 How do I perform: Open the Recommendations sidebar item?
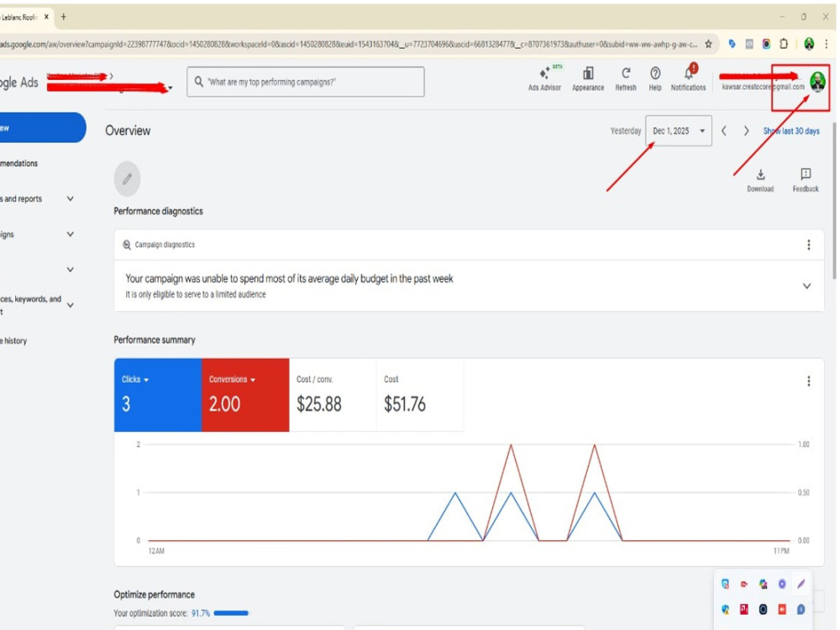click(x=19, y=164)
